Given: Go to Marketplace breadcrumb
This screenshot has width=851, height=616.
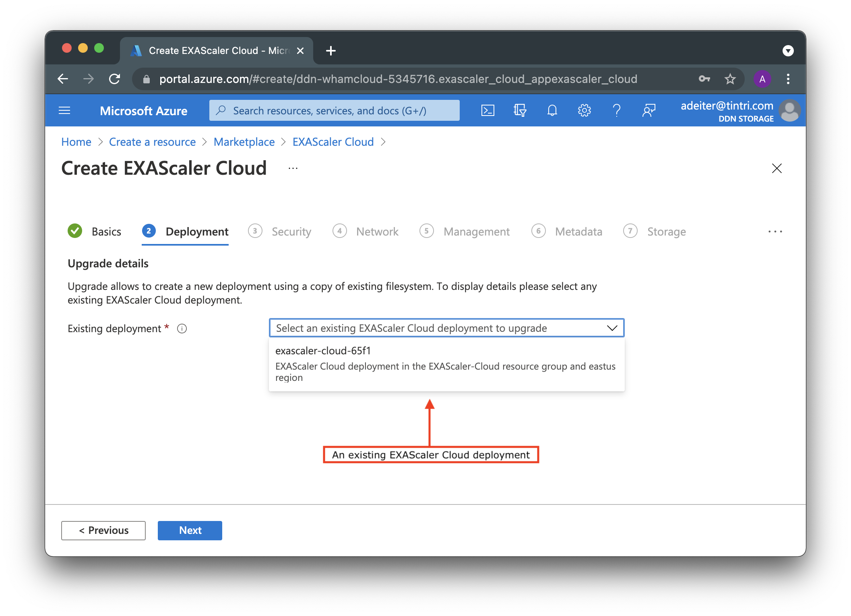Looking at the screenshot, I should [244, 142].
